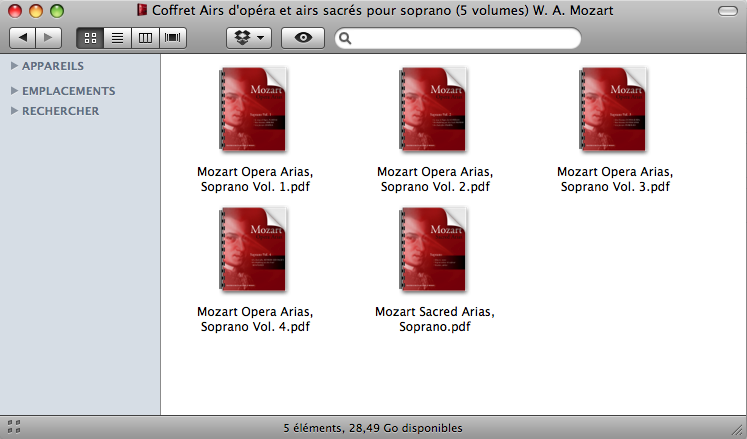Switch to Cover Flow view

pos(173,38)
